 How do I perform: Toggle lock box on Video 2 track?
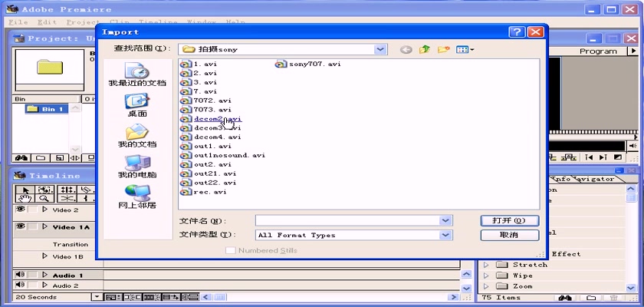tap(33, 210)
